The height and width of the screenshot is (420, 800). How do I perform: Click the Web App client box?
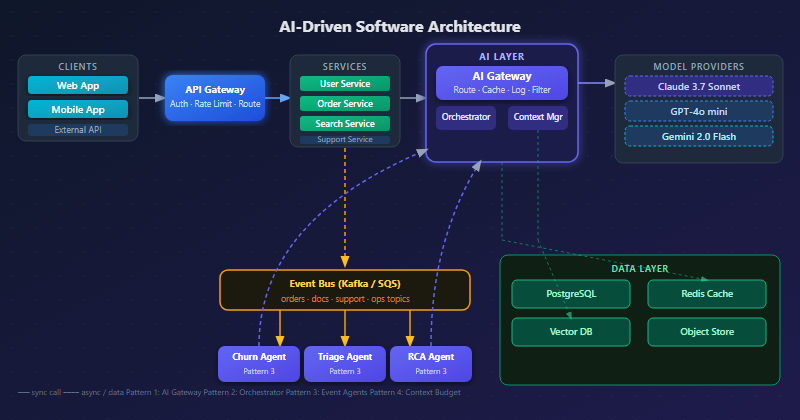pyautogui.click(x=78, y=85)
